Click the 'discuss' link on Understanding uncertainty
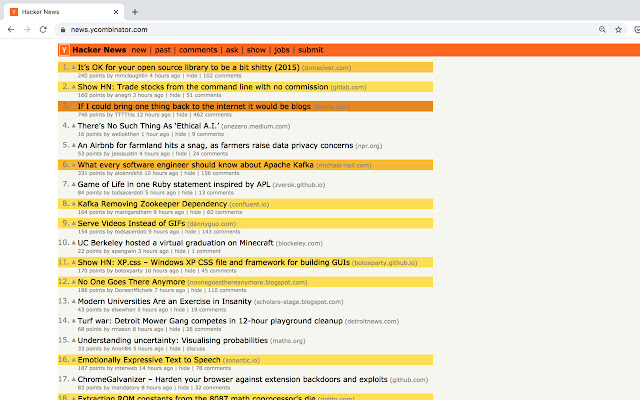 196,349
